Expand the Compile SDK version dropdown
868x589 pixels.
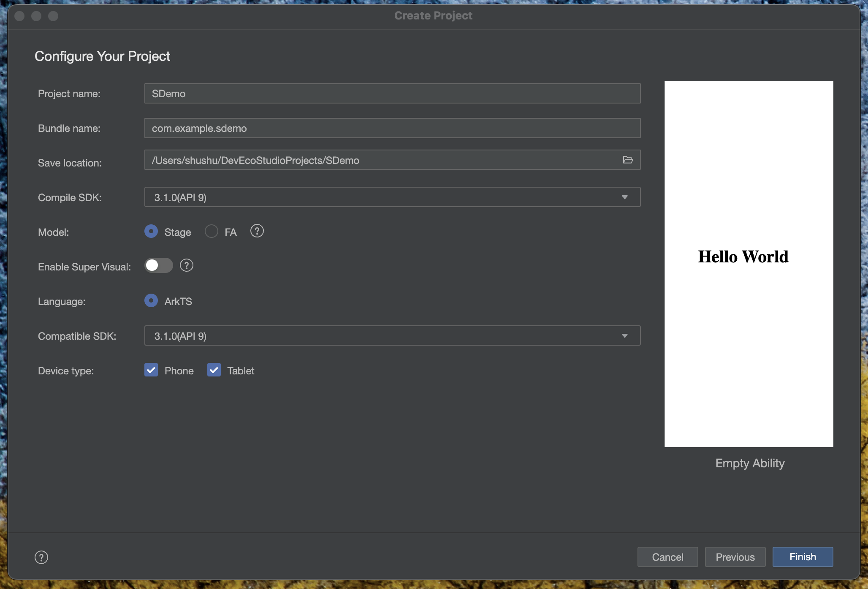click(624, 196)
